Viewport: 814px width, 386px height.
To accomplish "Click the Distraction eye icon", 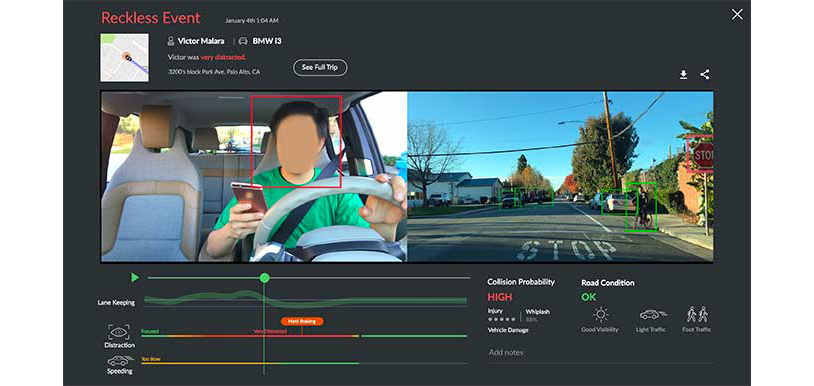I will point(119,332).
